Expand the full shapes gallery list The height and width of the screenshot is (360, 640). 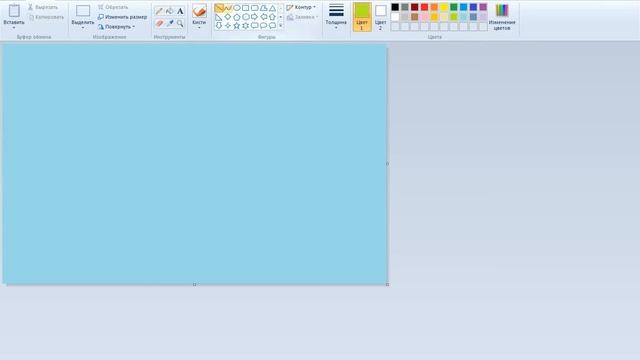tap(281, 26)
